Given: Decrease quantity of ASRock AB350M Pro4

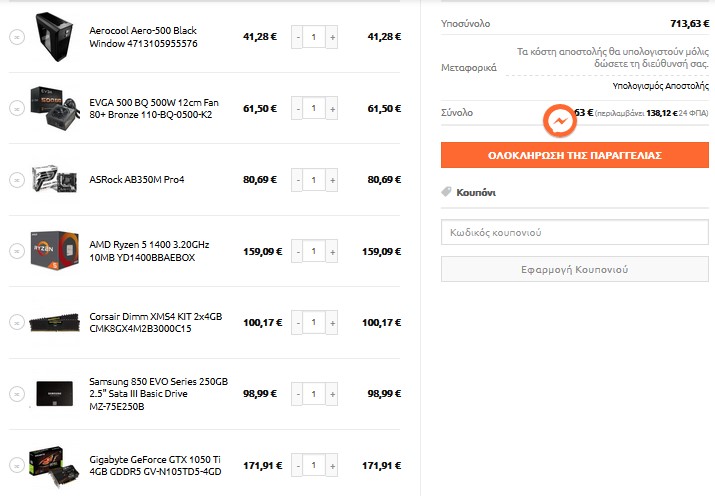Looking at the screenshot, I should (x=297, y=180).
